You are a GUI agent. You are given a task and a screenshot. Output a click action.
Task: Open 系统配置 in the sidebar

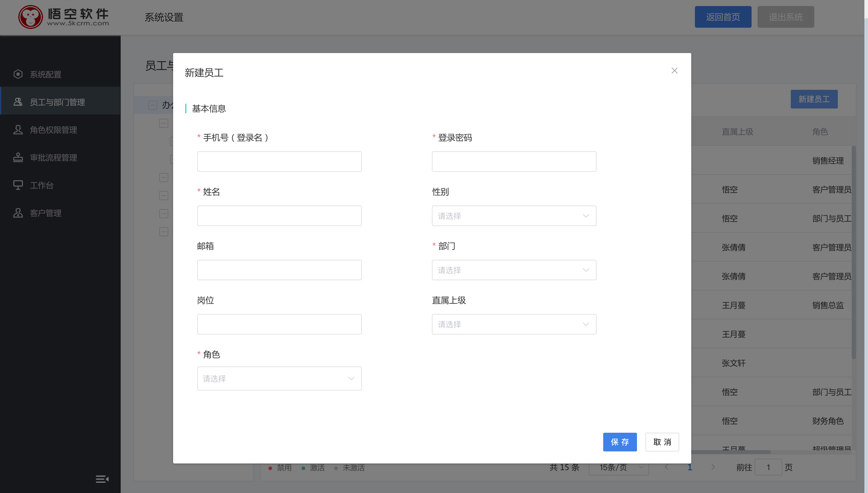[x=60, y=74]
